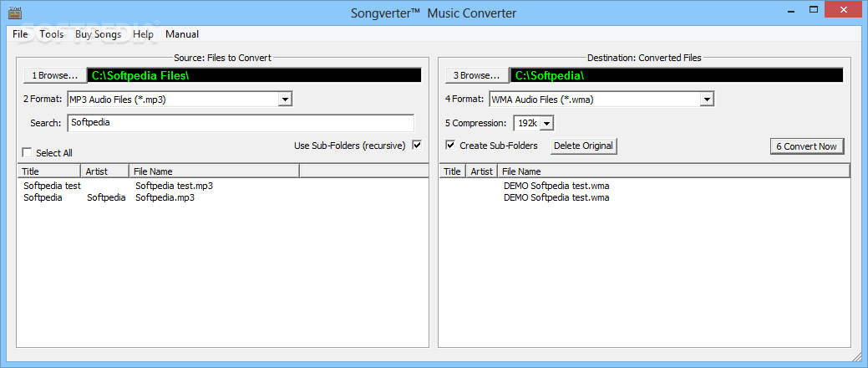Screen dimensions: 868x368
Task: Select the title 'Softpedia test' in source list
Action: point(53,186)
